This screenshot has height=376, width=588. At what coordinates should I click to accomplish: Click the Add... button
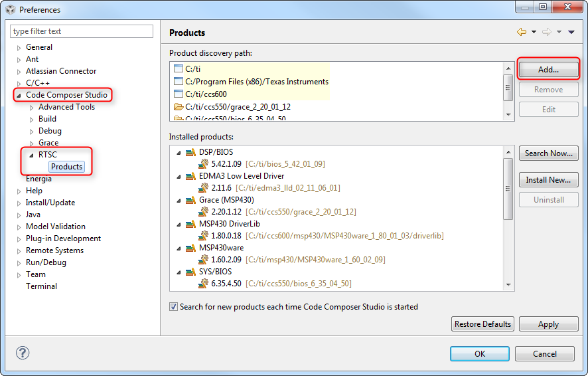(549, 70)
